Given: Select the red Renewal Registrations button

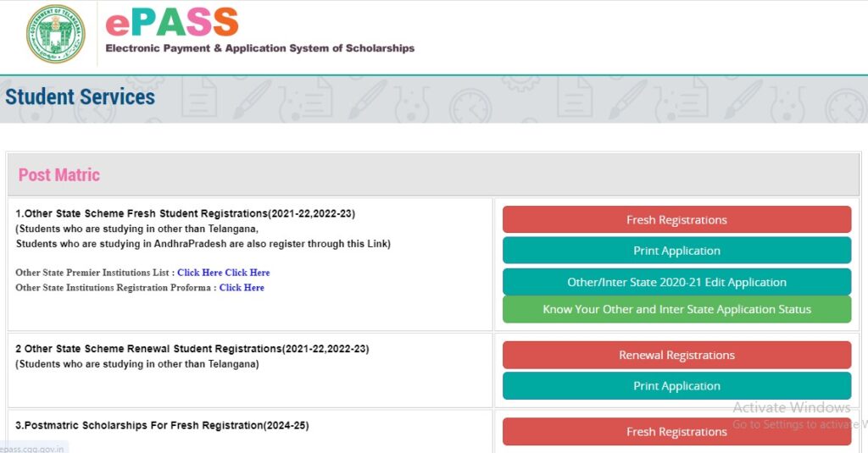Looking at the screenshot, I should point(676,355).
